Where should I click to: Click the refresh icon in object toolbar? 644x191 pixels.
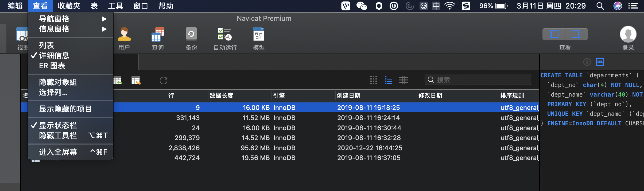[164, 80]
